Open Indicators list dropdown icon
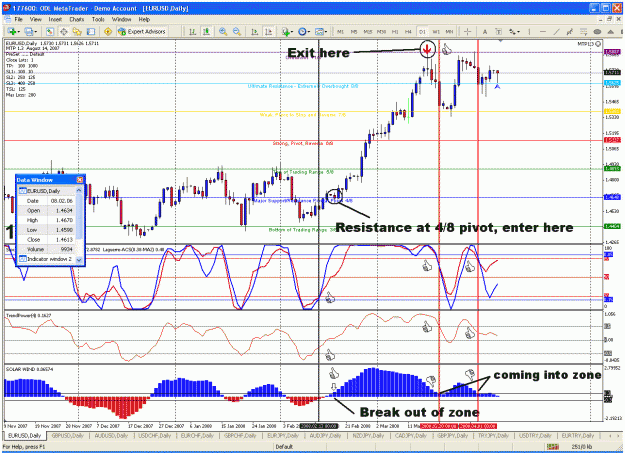The height and width of the screenshot is (453, 625). [x=287, y=32]
